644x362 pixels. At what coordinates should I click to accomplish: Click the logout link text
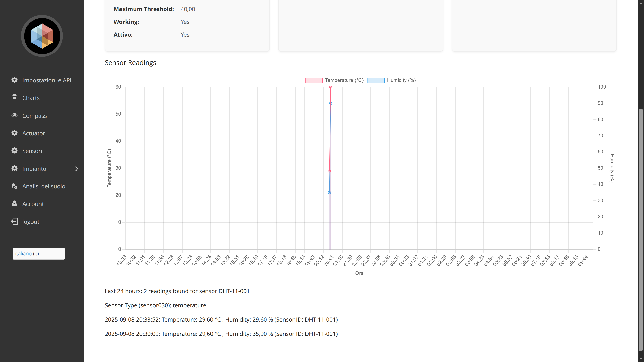31,222
